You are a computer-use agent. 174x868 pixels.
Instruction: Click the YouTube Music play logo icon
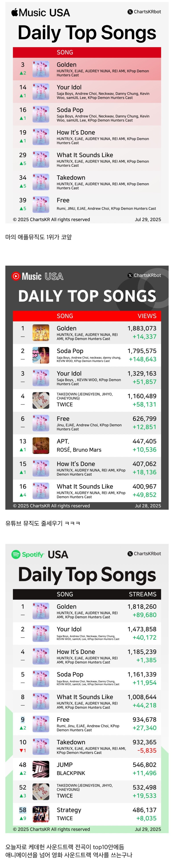pyautogui.click(x=16, y=276)
